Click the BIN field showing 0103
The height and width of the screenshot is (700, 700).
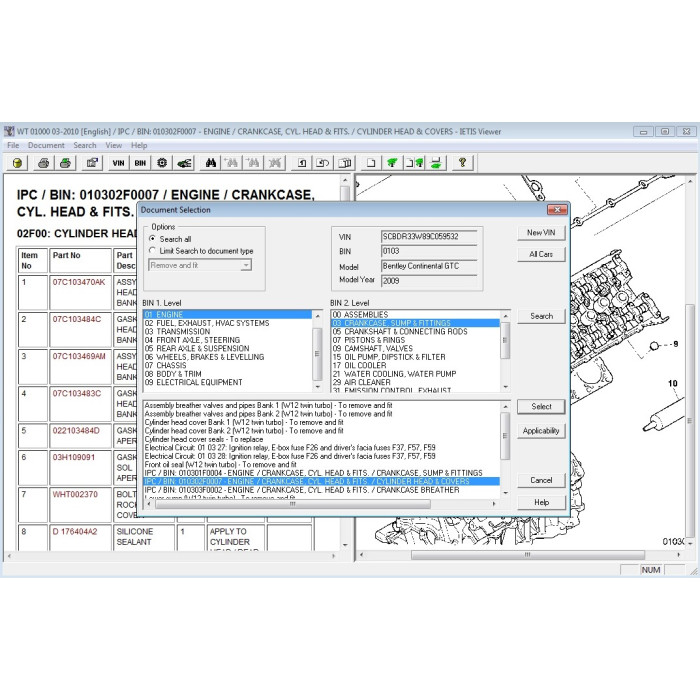[x=429, y=251]
